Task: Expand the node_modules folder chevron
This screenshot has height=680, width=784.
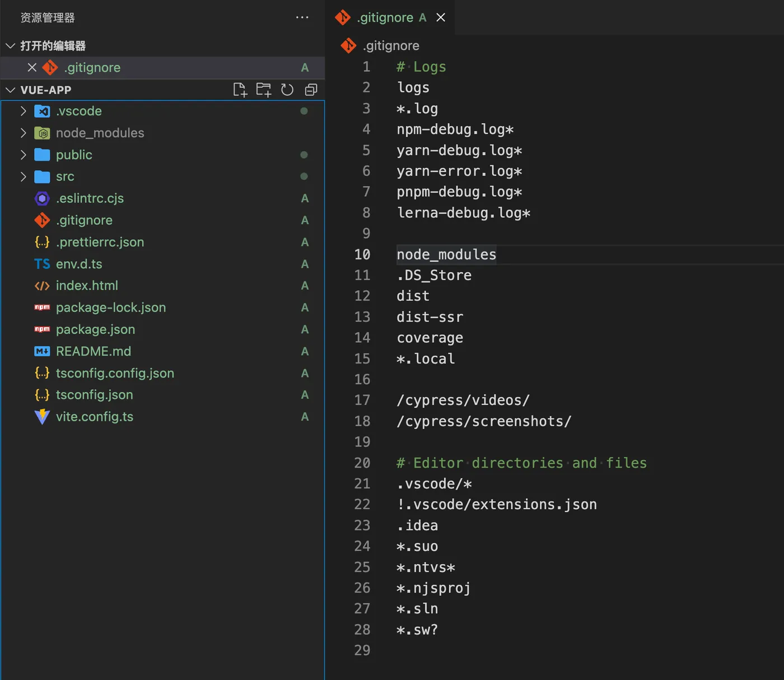Action: (23, 133)
